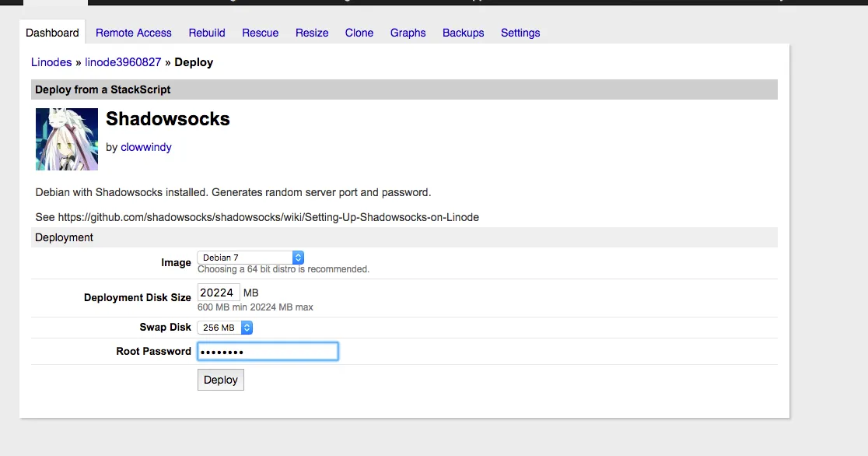Visit the clowwindy author profile link
The image size is (868, 456).
146,147
